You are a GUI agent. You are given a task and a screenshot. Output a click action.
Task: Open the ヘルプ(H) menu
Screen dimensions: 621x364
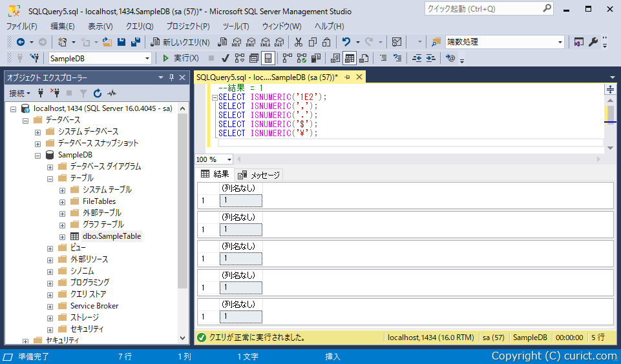point(329,26)
